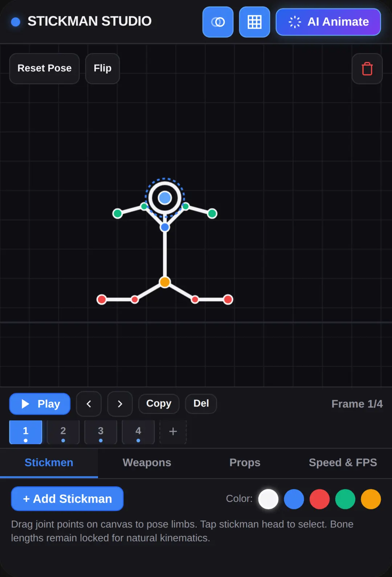
Task: Open the Props tab
Action: click(245, 463)
